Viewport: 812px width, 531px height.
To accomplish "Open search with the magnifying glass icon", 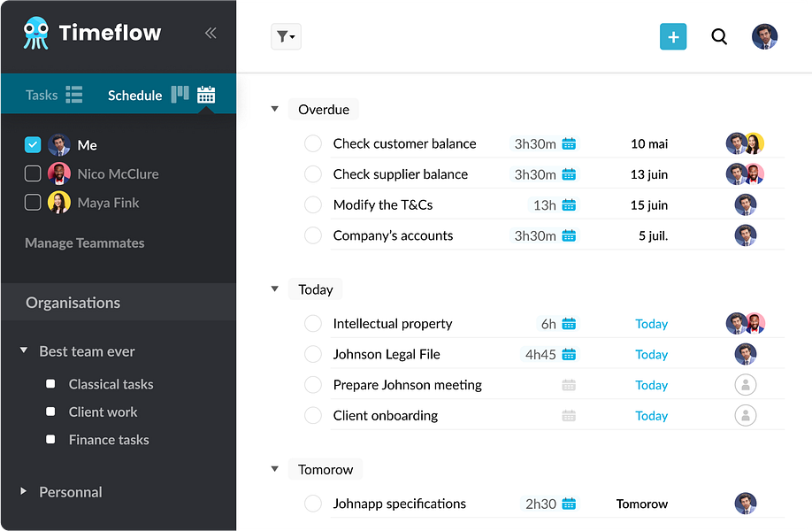I will 719,36.
